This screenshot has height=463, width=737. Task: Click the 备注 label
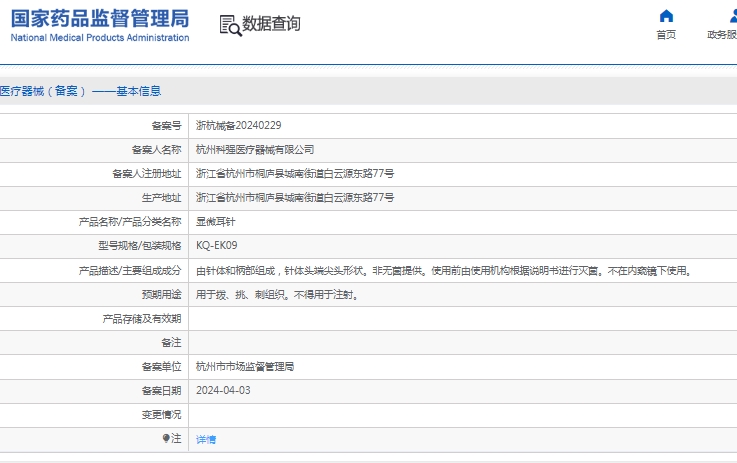coord(171,343)
